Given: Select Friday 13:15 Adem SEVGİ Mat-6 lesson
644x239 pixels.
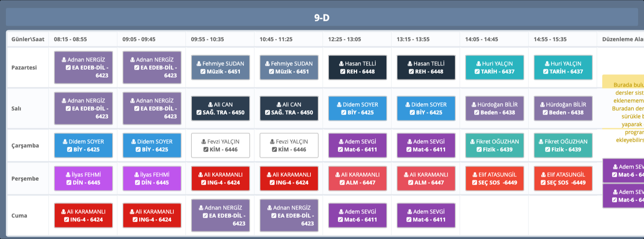Looking at the screenshot, I should (x=426, y=215).
